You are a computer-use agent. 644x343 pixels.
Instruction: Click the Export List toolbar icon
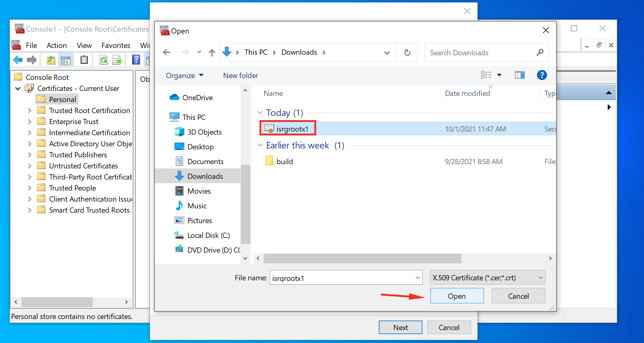click(117, 60)
